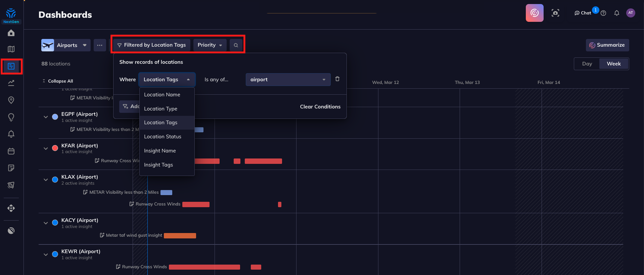
Task: Click the KACY wind gust insight orange bar
Action: coord(180,236)
